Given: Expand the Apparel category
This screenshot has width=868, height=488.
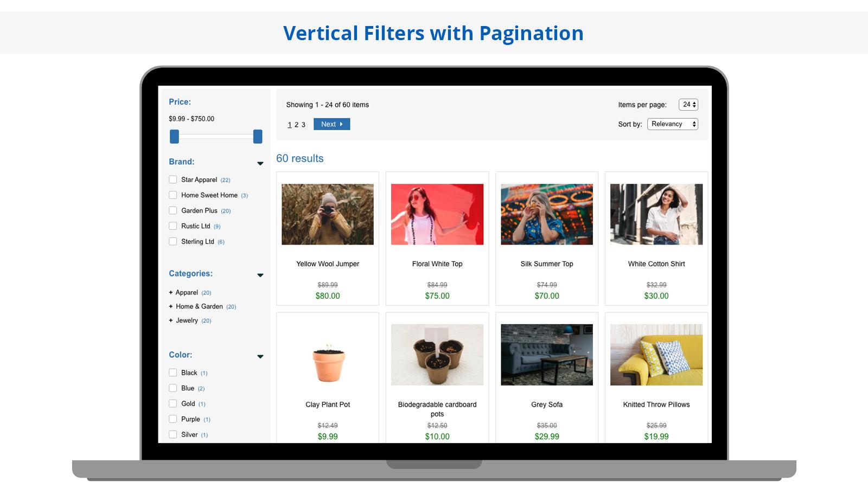Looking at the screenshot, I should (x=171, y=292).
